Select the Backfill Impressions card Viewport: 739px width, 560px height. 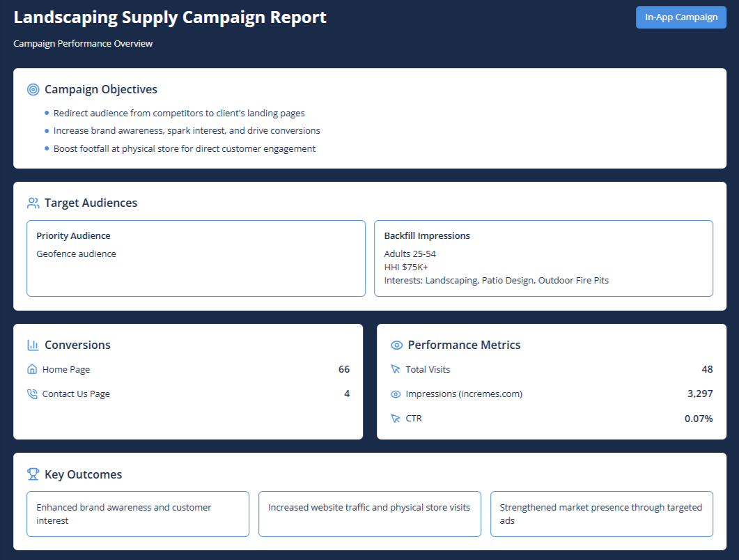tap(543, 258)
